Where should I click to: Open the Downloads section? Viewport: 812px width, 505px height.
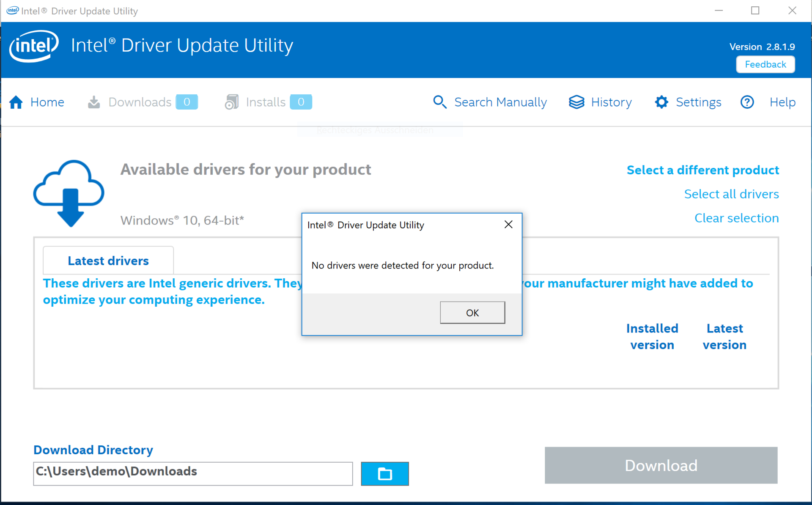140,102
